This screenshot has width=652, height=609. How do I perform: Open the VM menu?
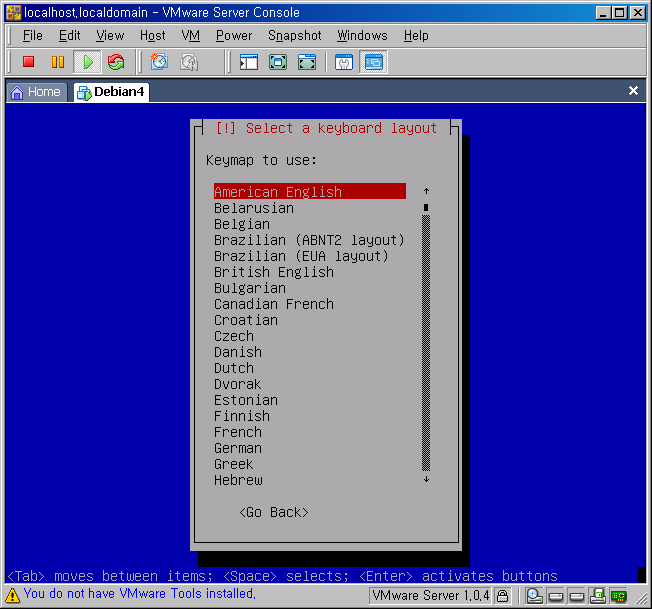(191, 35)
